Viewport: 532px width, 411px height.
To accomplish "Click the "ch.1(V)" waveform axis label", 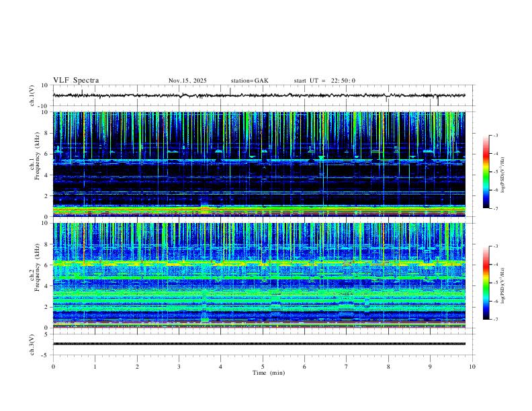I will tap(32, 95).
